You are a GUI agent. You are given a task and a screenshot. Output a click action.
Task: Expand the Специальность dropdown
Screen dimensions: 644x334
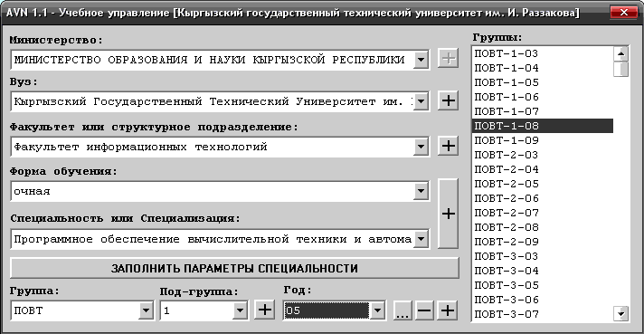[421, 239]
